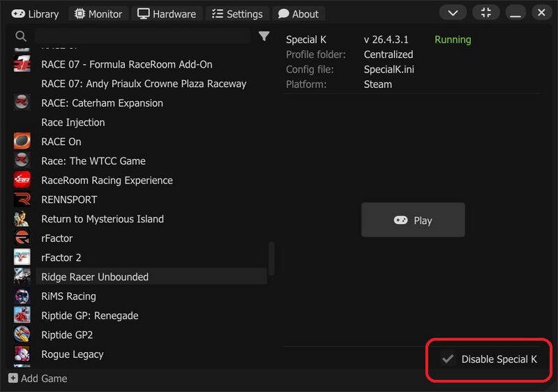
Task: Click the green Running status text
Action: 453,40
